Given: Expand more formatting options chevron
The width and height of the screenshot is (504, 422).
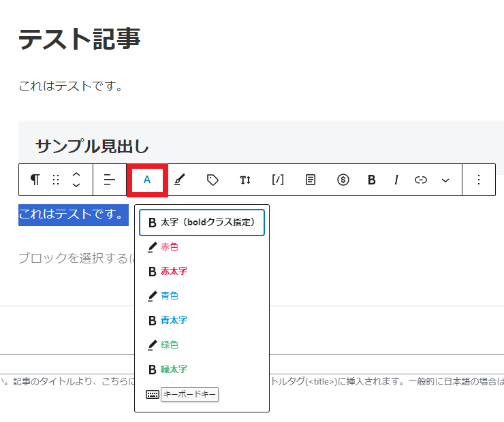Looking at the screenshot, I should pos(445,180).
